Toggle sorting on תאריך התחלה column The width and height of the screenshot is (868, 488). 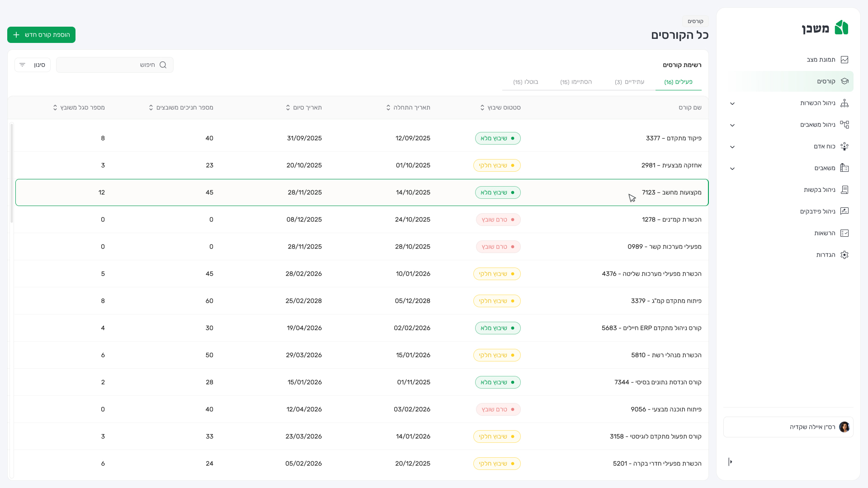click(388, 108)
